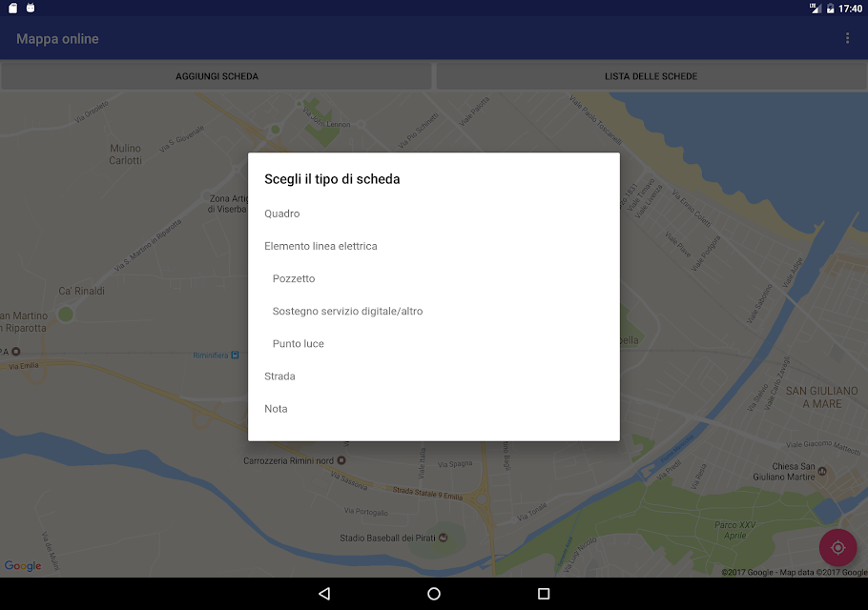Tap the Riminifiera station marker icon
Screen dimensions: 868x610
click(235, 356)
